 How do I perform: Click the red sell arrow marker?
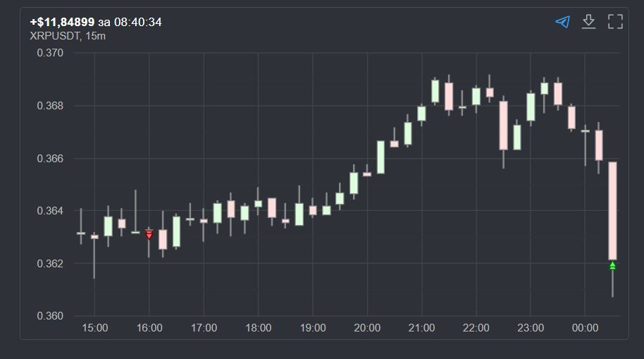pyautogui.click(x=149, y=234)
